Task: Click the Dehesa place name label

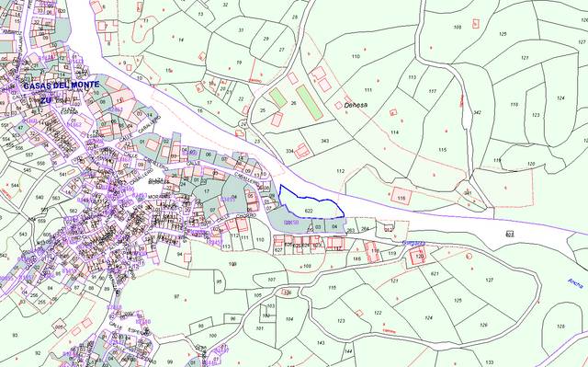Action: pyautogui.click(x=356, y=106)
